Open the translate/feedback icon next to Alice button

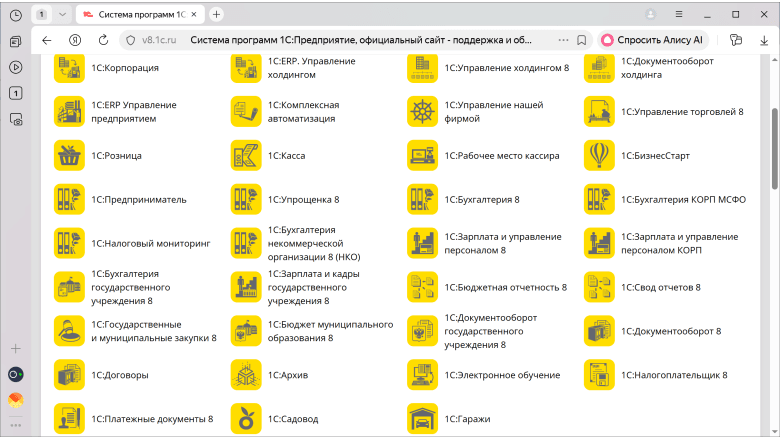[x=736, y=40]
